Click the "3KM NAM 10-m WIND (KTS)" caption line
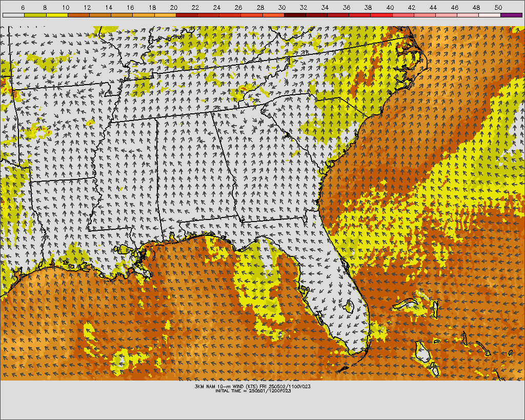The image size is (525, 420). pos(253,387)
